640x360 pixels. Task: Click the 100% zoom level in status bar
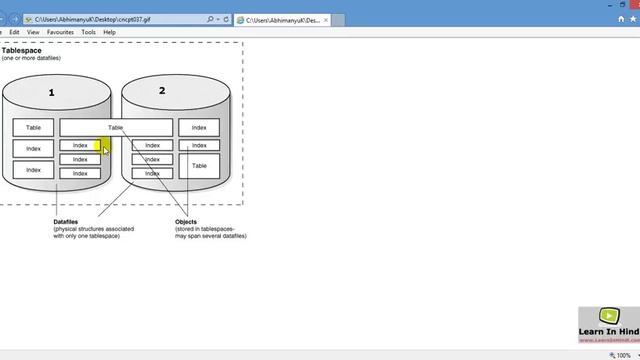(620, 356)
